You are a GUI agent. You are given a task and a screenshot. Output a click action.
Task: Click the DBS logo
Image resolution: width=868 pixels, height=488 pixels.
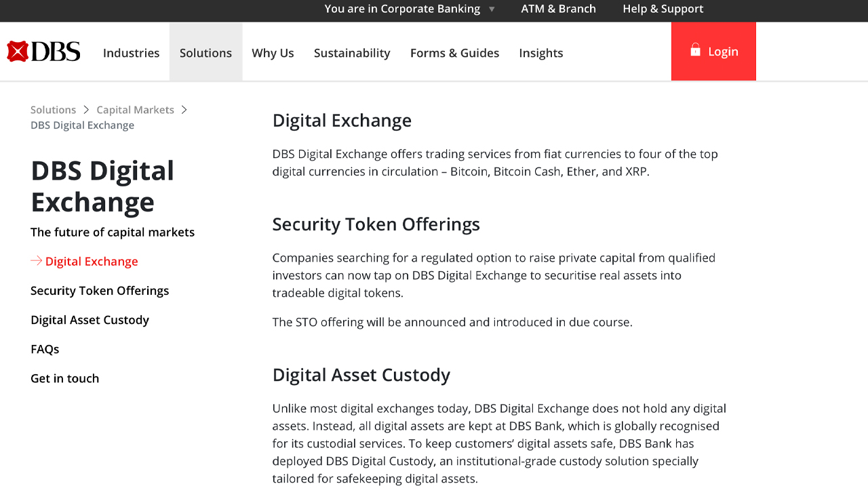(43, 51)
